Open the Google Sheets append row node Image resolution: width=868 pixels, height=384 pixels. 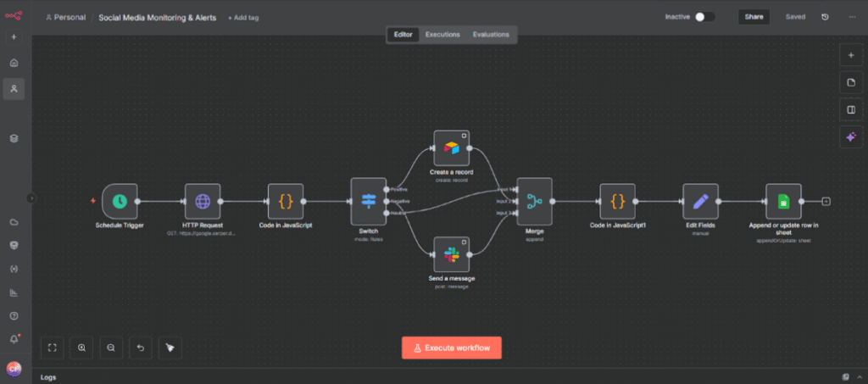coord(783,201)
